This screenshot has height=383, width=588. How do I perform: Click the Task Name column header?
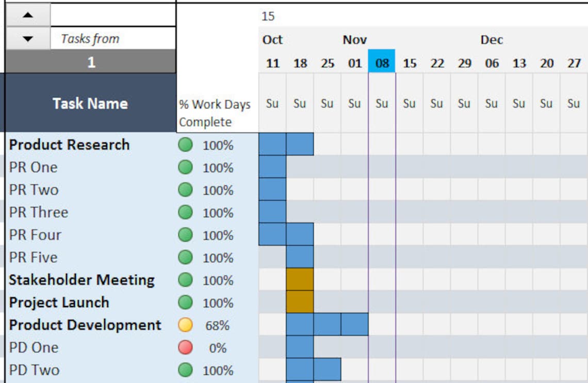pos(90,103)
